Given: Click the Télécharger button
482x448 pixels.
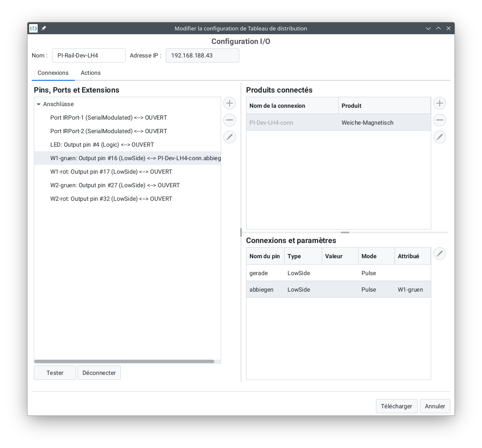Looking at the screenshot, I should (x=396, y=406).
